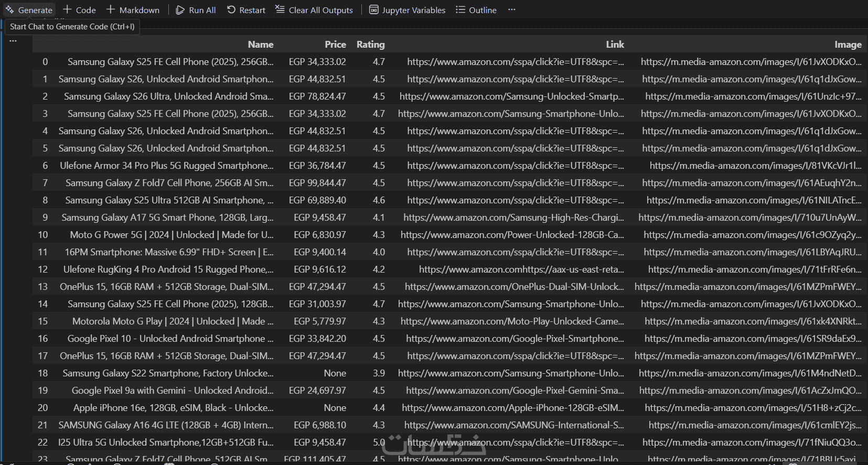The width and height of the screenshot is (868, 465).
Task: Select the price EGP 69,889.40
Action: tap(317, 200)
